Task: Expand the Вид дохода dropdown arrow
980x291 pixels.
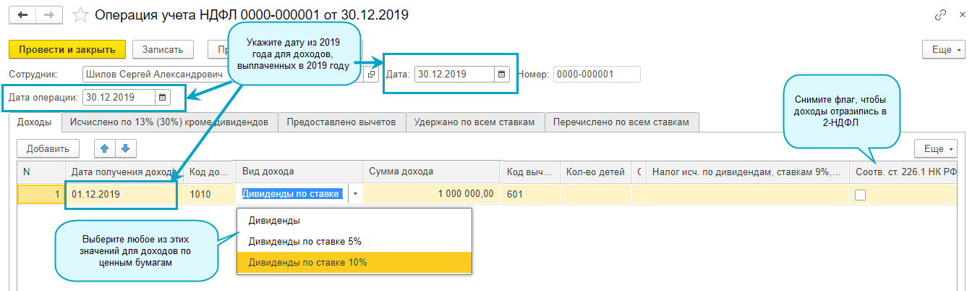Action: tap(355, 194)
